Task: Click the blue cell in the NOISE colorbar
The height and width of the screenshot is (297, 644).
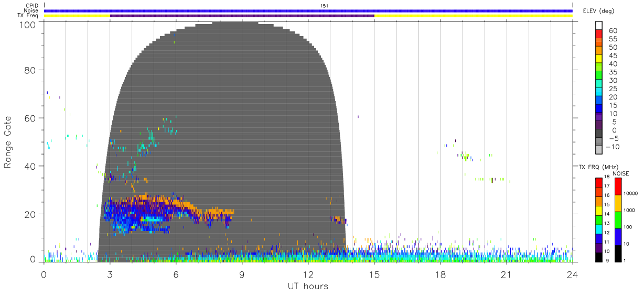Action: [618, 237]
